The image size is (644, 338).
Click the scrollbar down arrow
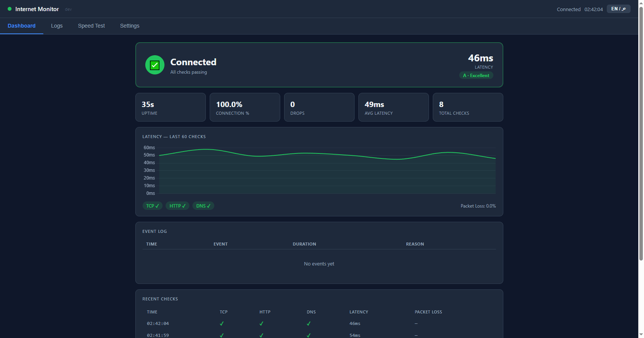641,335
